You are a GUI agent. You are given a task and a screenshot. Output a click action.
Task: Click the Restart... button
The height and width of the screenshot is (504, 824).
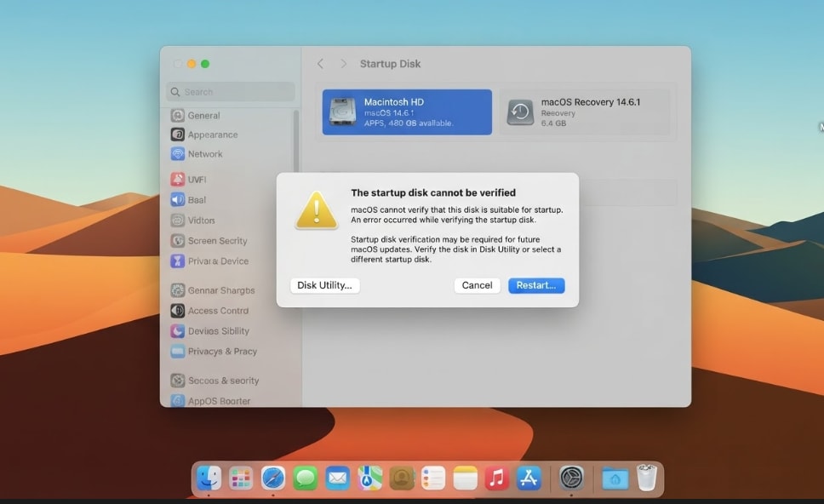tap(536, 285)
